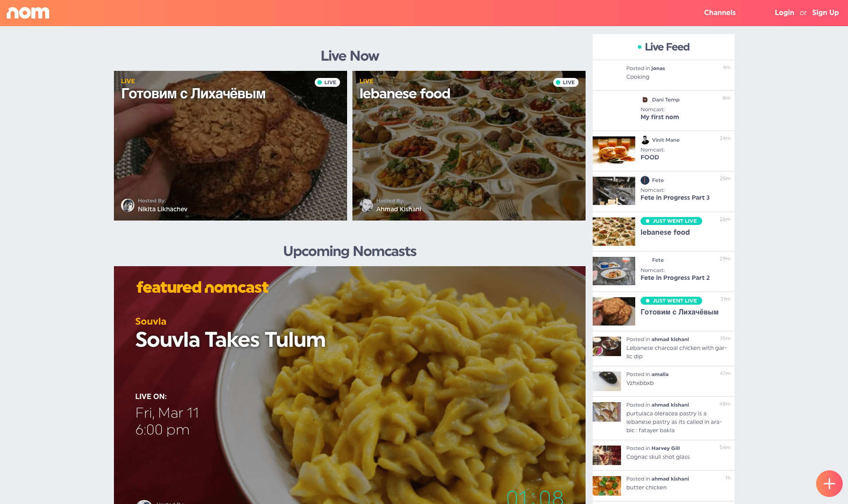Click the orange plus floating button
The width and height of the screenshot is (848, 504).
click(x=829, y=484)
